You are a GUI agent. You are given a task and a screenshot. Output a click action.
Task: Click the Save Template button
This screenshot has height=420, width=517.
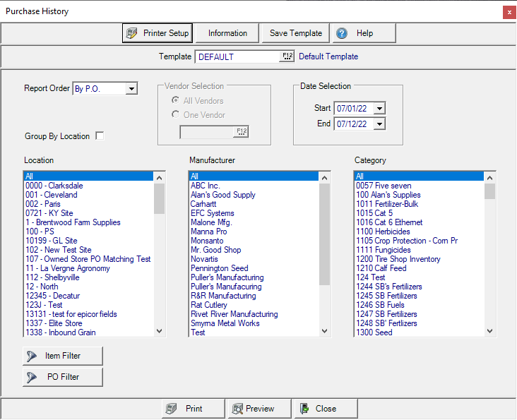(x=295, y=33)
